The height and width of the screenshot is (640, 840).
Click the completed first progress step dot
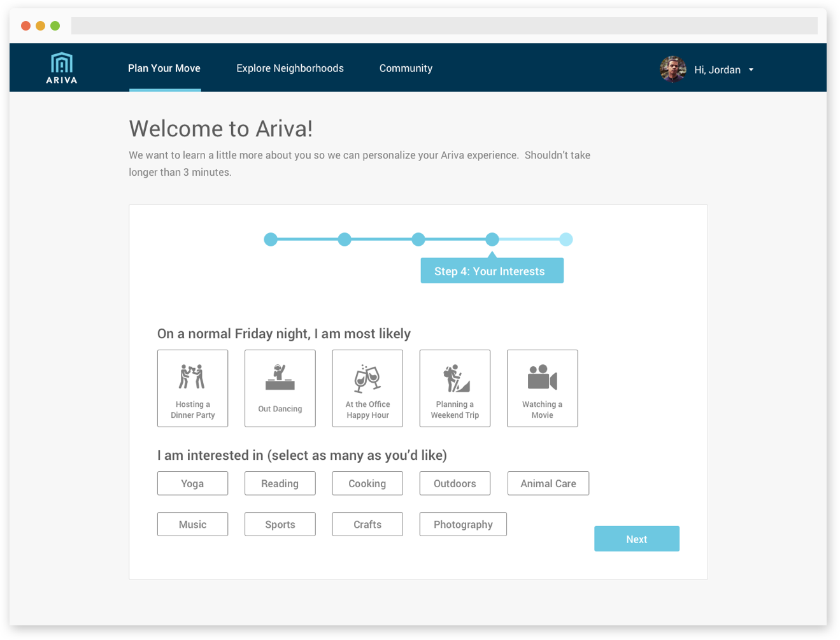pos(271,239)
